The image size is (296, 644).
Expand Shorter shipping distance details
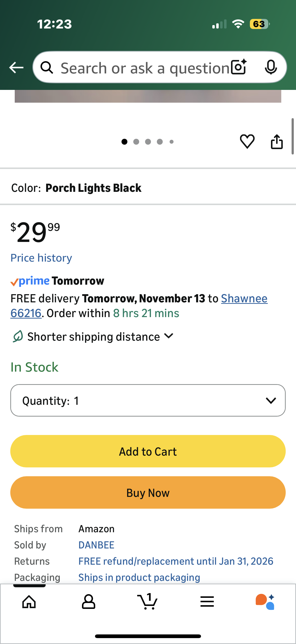coord(94,336)
